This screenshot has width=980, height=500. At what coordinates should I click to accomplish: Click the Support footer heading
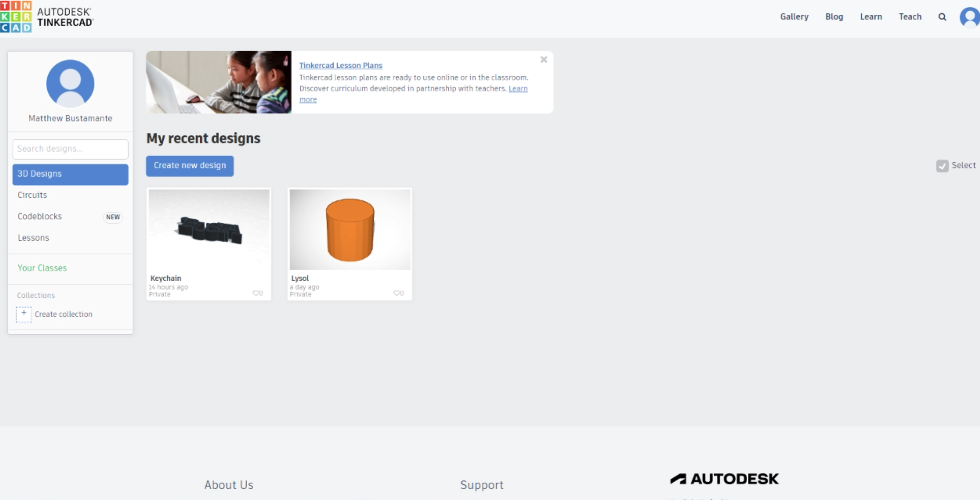(x=482, y=485)
